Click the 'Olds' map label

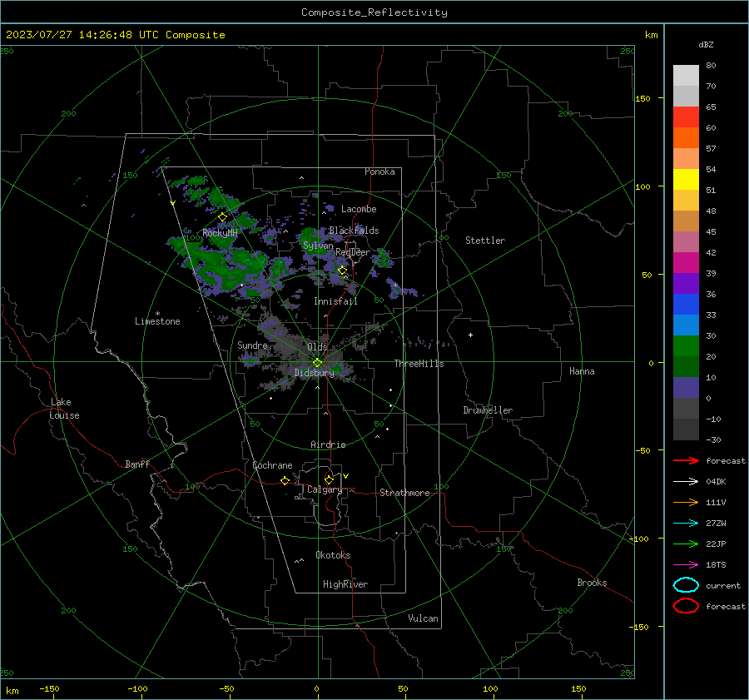click(317, 347)
